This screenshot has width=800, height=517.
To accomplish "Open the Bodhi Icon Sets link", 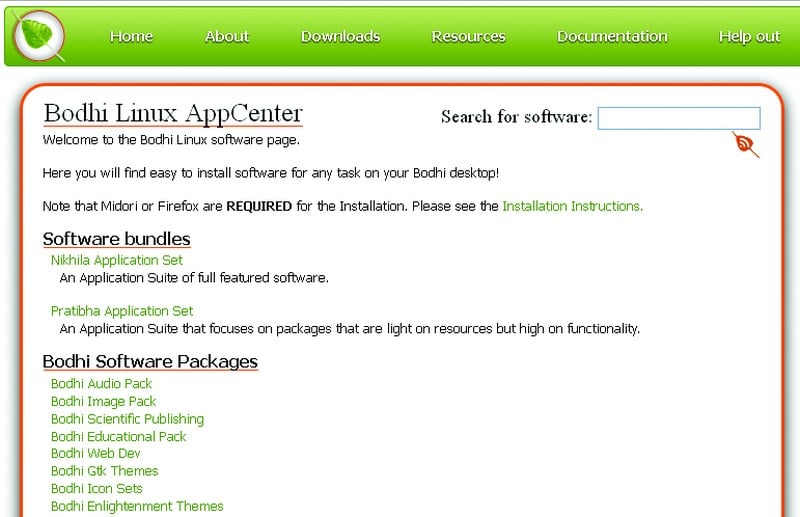I will click(97, 488).
